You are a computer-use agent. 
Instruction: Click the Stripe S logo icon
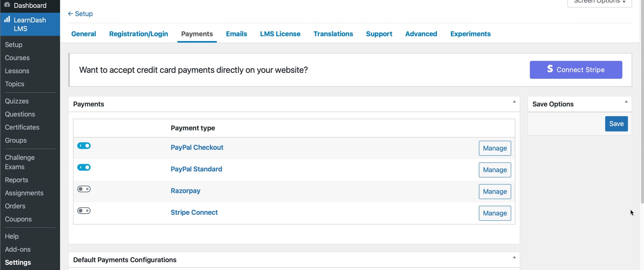pyautogui.click(x=550, y=69)
